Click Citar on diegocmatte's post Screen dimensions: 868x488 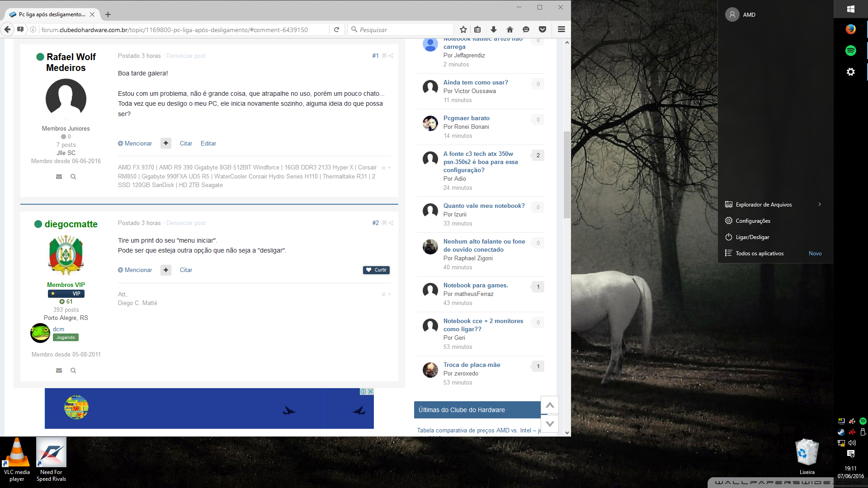[186, 270]
